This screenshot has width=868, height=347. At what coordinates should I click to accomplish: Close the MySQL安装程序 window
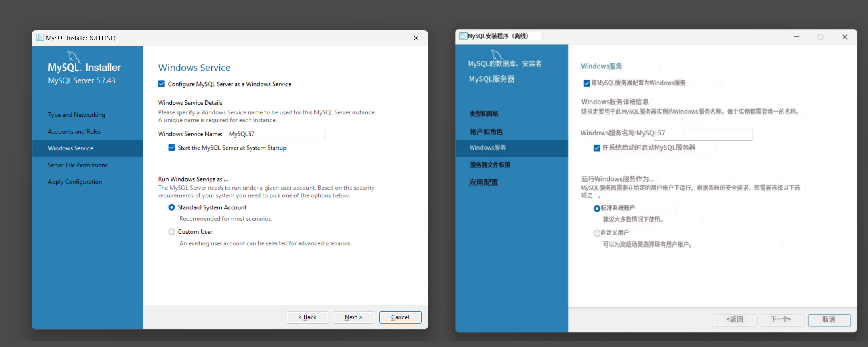pyautogui.click(x=845, y=37)
